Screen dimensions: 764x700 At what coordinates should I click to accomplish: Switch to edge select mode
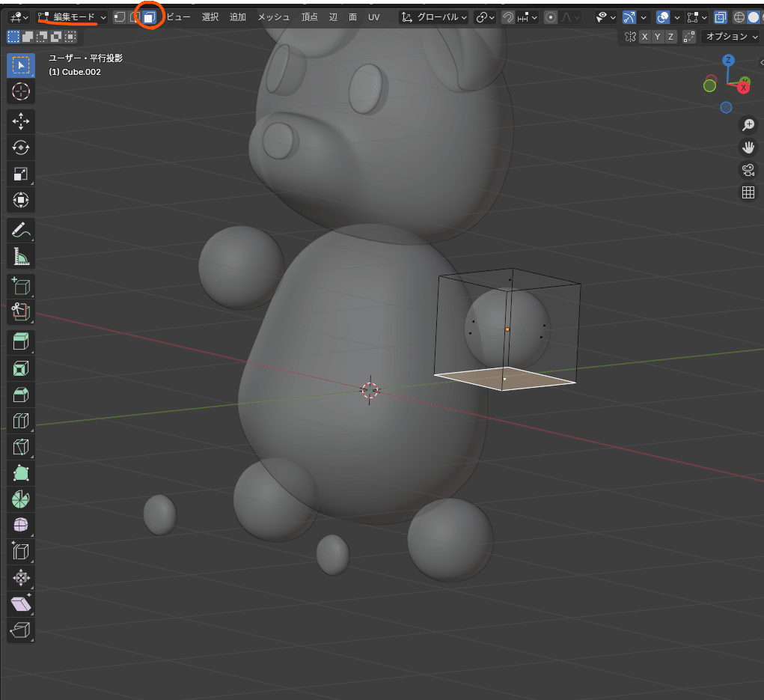[x=135, y=17]
